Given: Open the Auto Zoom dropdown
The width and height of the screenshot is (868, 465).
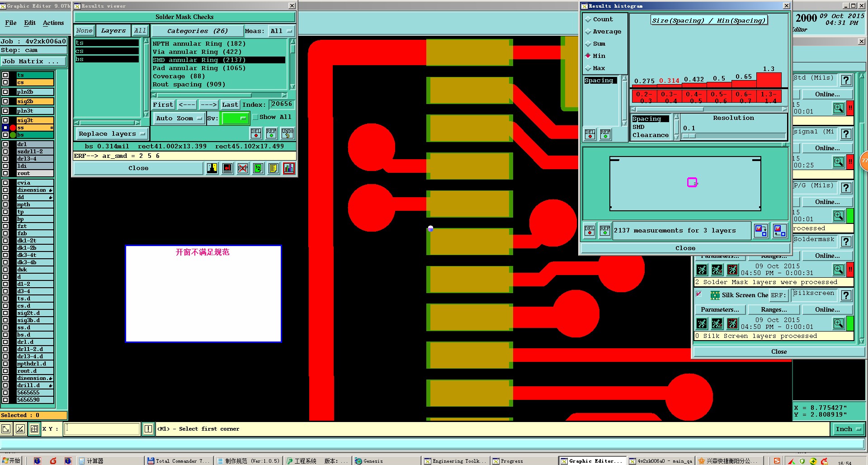Looking at the screenshot, I should [x=179, y=119].
